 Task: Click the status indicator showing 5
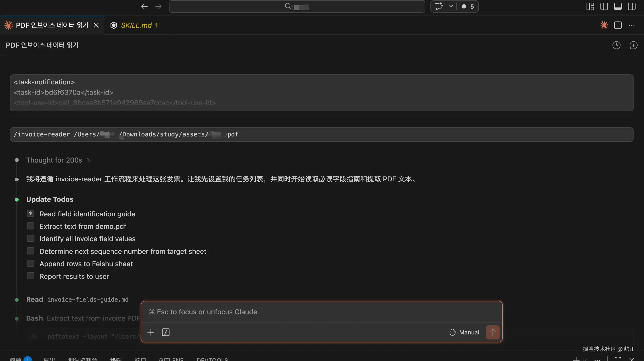coord(468,6)
